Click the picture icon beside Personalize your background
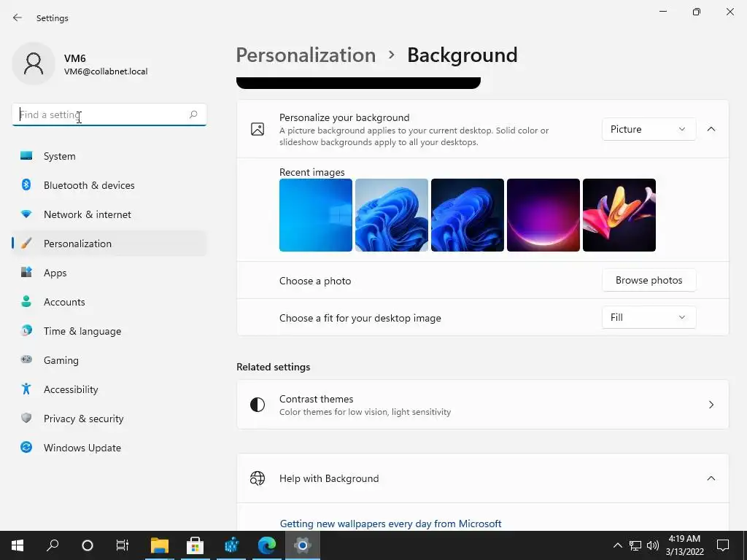The height and width of the screenshot is (560, 747). (258, 129)
